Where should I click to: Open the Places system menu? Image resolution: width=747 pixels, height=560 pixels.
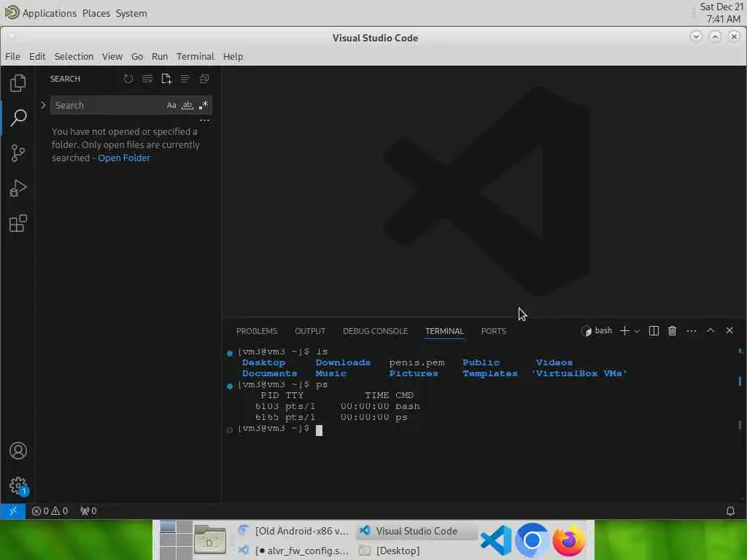[96, 13]
